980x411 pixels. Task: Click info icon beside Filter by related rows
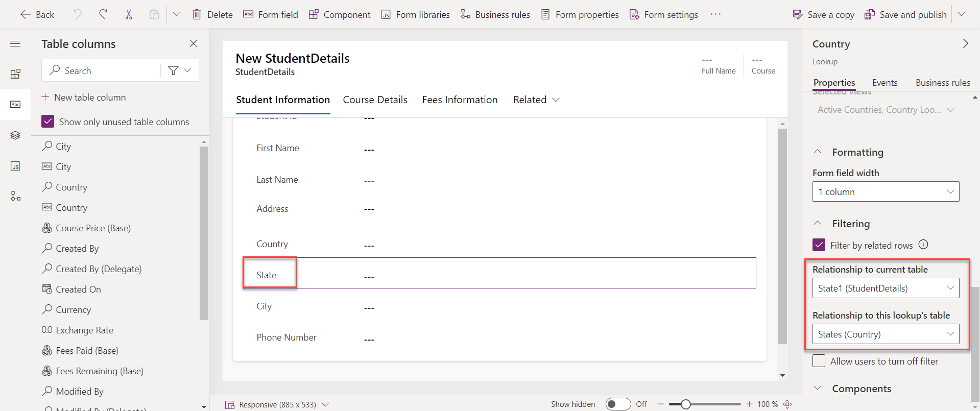[923, 245]
